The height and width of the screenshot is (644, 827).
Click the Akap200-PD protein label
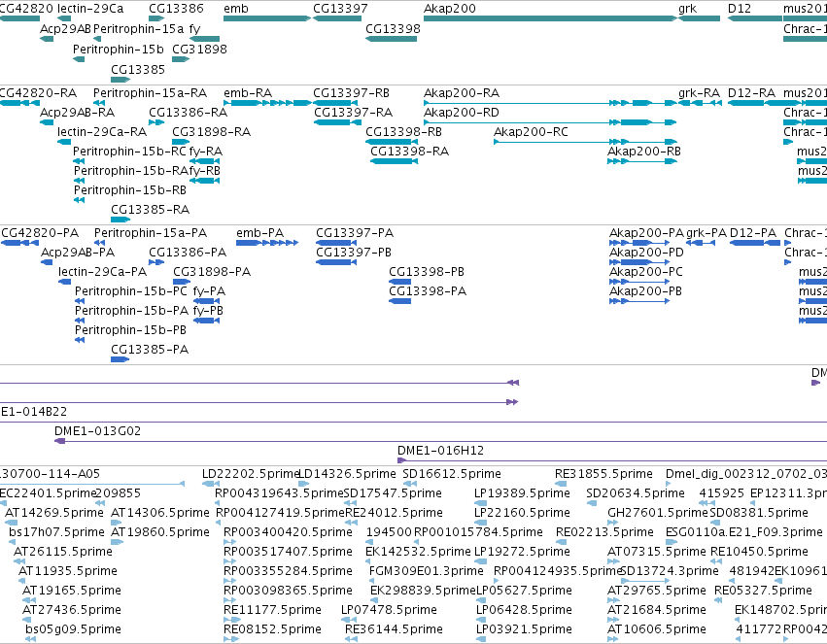pyautogui.click(x=646, y=253)
